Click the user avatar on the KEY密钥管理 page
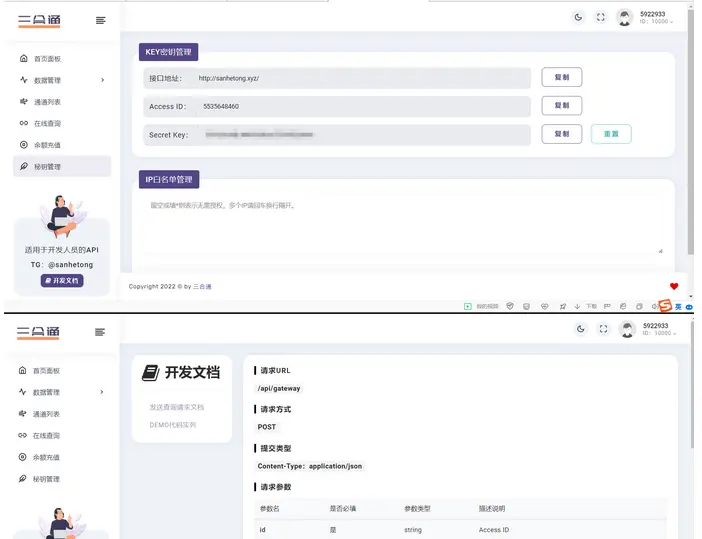 pos(625,18)
